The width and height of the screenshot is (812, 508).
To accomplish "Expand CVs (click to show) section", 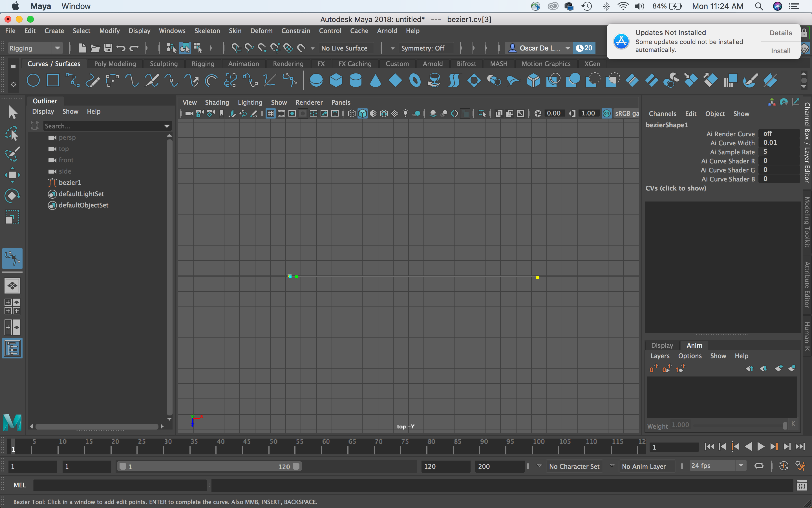I will tap(676, 188).
